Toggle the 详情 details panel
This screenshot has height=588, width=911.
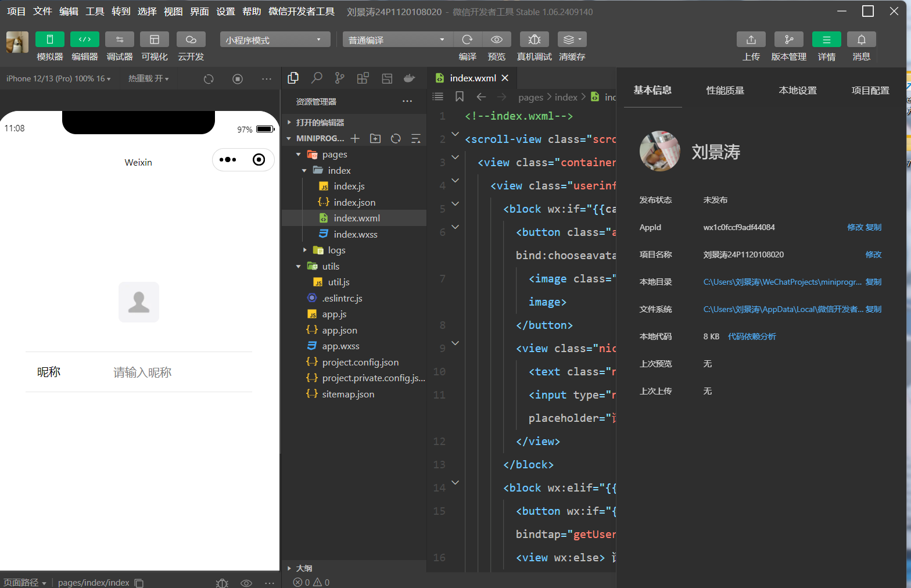pos(827,40)
